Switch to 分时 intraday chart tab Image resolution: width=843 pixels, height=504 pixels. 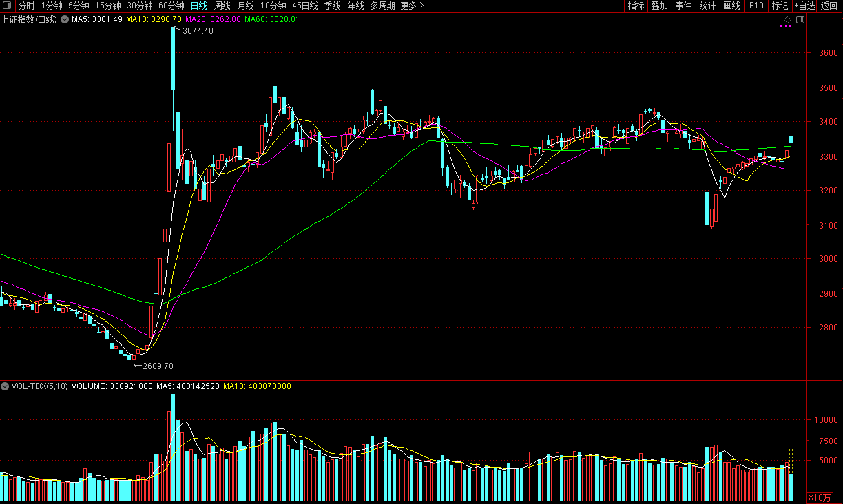pyautogui.click(x=26, y=6)
